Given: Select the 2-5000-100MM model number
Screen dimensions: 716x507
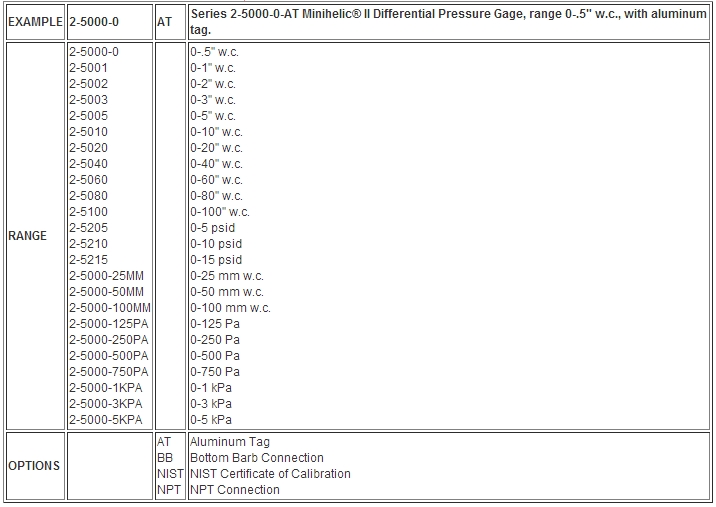Looking at the screenshot, I should click(x=110, y=308).
